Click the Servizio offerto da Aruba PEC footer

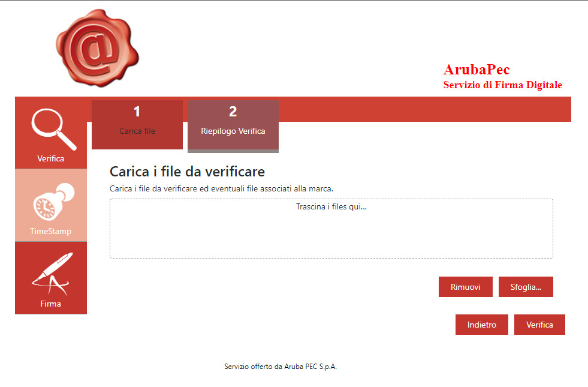(x=281, y=367)
